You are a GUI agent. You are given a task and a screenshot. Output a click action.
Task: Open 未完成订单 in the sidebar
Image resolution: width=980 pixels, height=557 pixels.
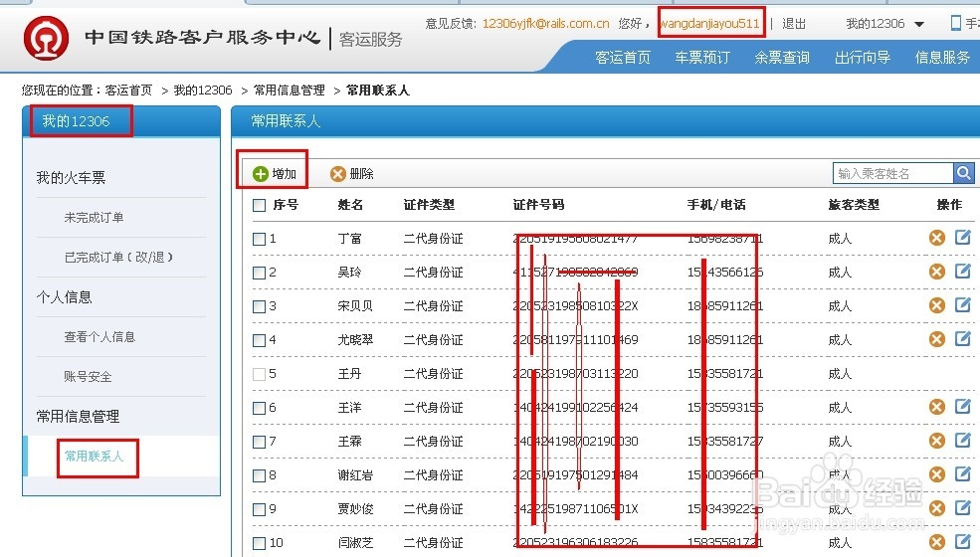point(94,218)
